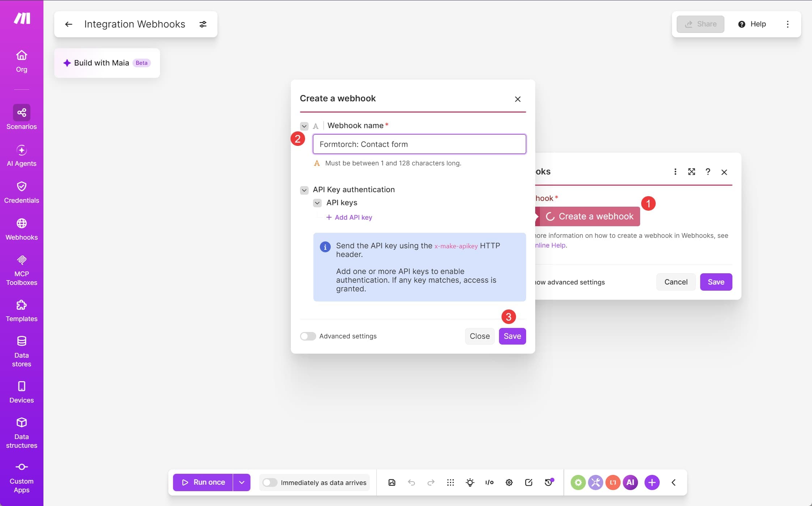
Task: Click the Make logo at top left
Action: [22, 18]
